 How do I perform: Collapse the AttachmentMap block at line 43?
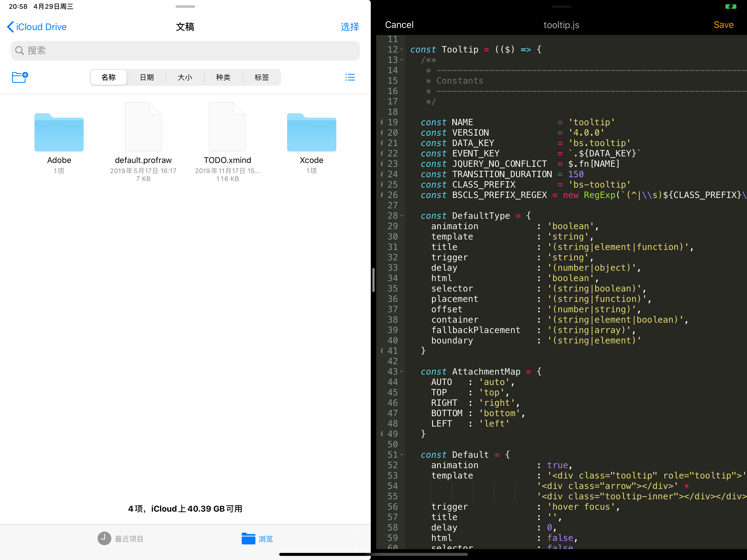(402, 372)
